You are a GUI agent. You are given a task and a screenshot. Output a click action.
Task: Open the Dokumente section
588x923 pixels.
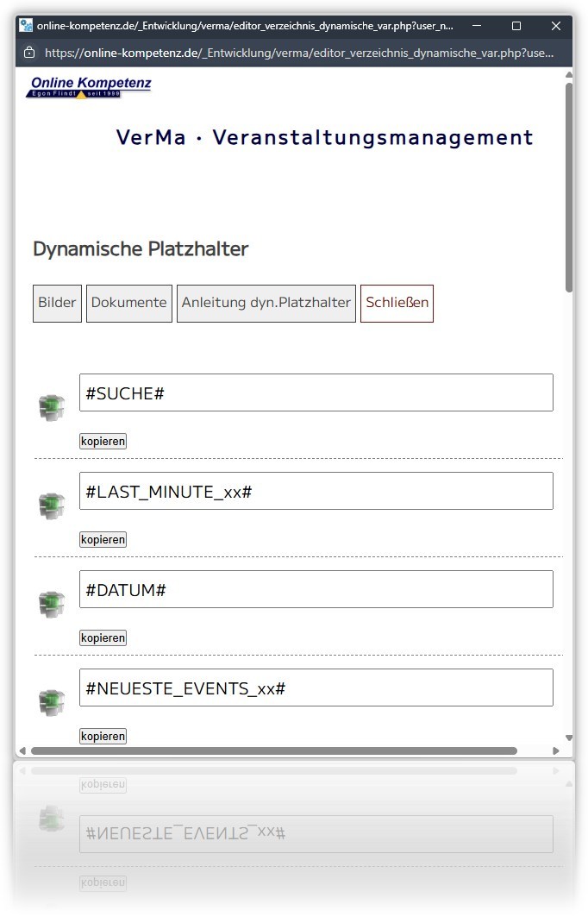click(129, 303)
